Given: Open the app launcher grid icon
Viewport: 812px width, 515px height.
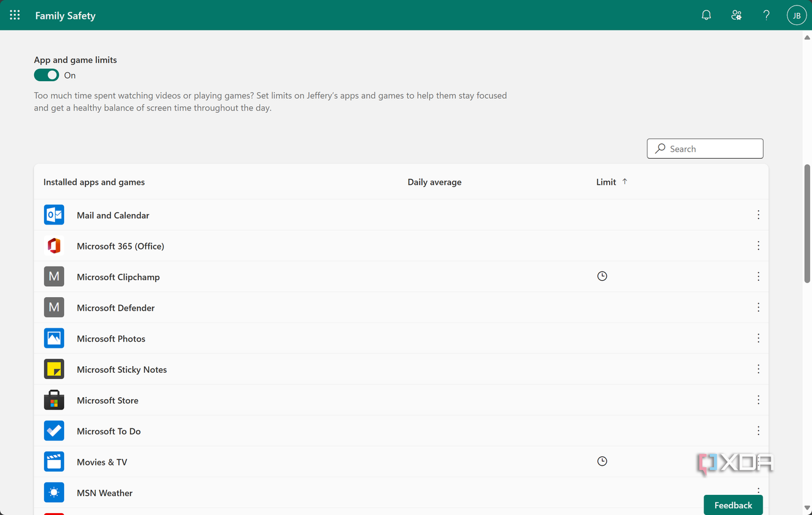Looking at the screenshot, I should point(15,15).
